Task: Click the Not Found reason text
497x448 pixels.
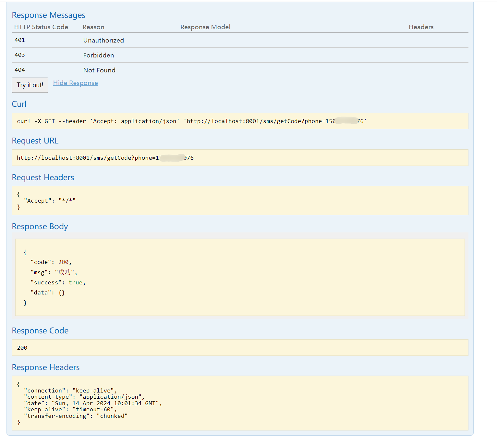Action: tap(99, 70)
